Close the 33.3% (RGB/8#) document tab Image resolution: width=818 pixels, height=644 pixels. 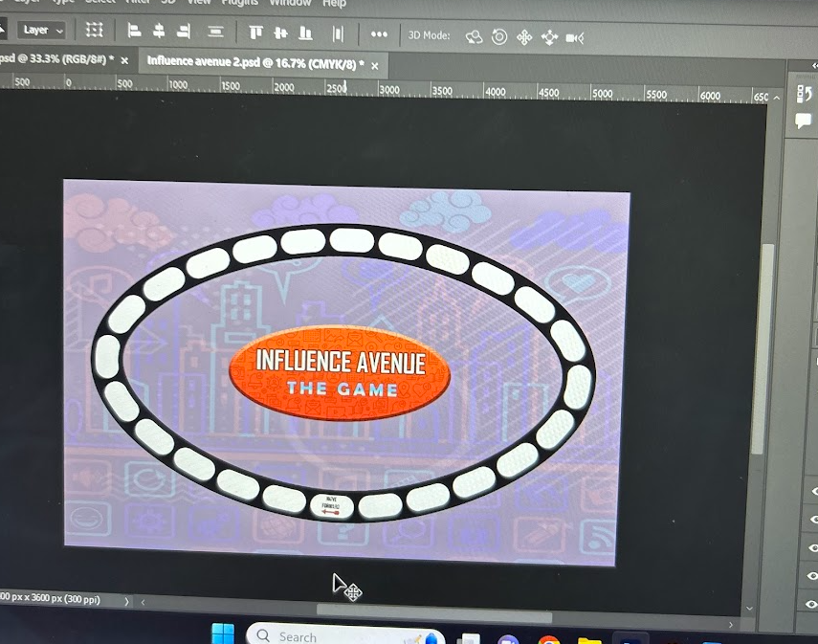(x=124, y=61)
